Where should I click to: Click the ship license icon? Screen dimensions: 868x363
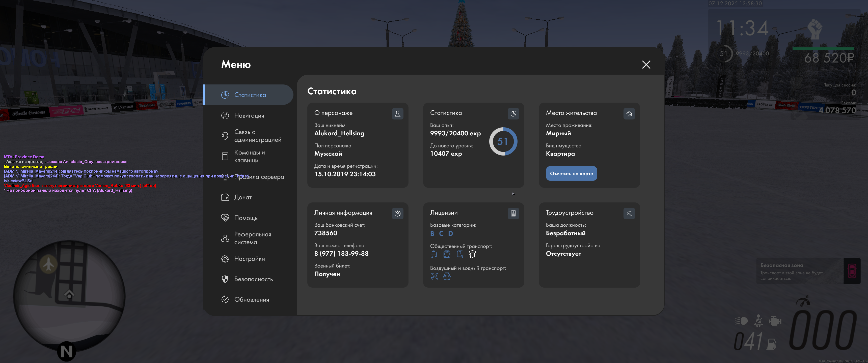click(446, 277)
